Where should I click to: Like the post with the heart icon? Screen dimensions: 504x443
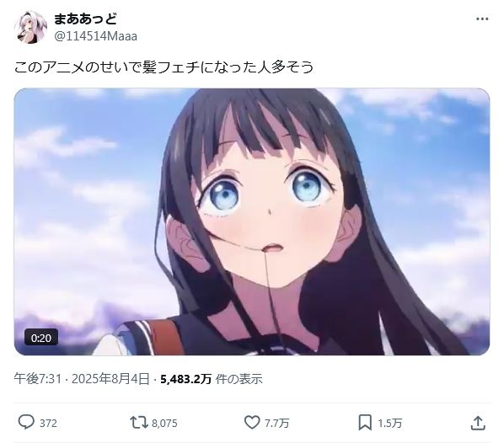[x=252, y=423]
